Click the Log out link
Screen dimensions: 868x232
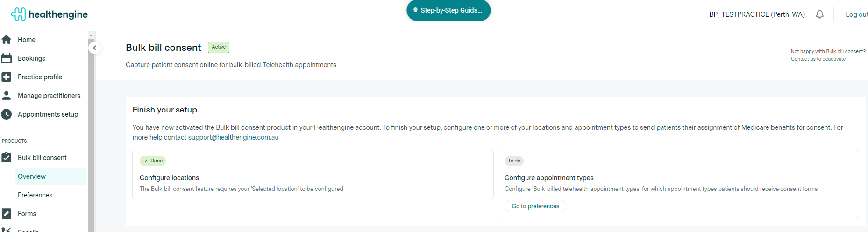point(856,14)
